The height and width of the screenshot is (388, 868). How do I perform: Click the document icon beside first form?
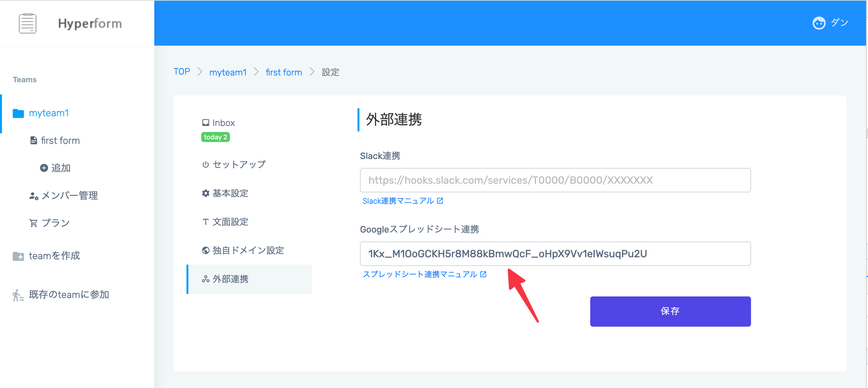[x=33, y=140]
